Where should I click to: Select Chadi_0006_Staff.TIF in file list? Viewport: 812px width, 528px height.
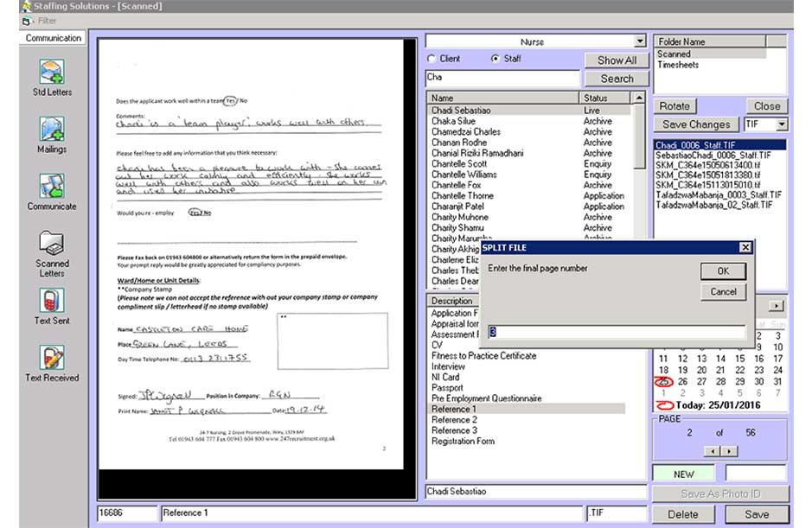pyautogui.click(x=696, y=145)
